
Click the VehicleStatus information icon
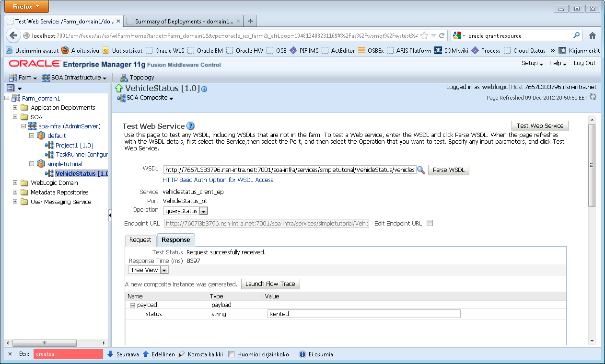(204, 89)
